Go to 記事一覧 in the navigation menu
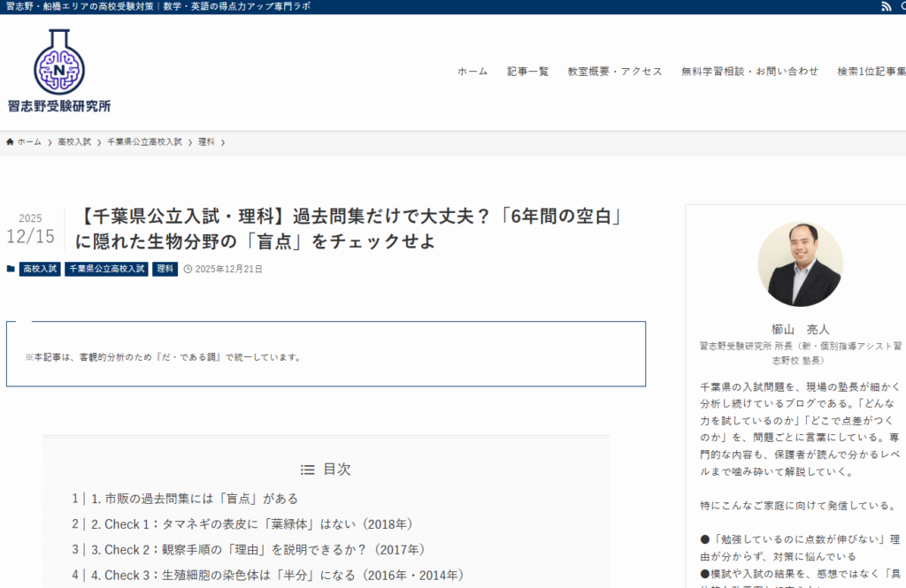 tap(527, 72)
